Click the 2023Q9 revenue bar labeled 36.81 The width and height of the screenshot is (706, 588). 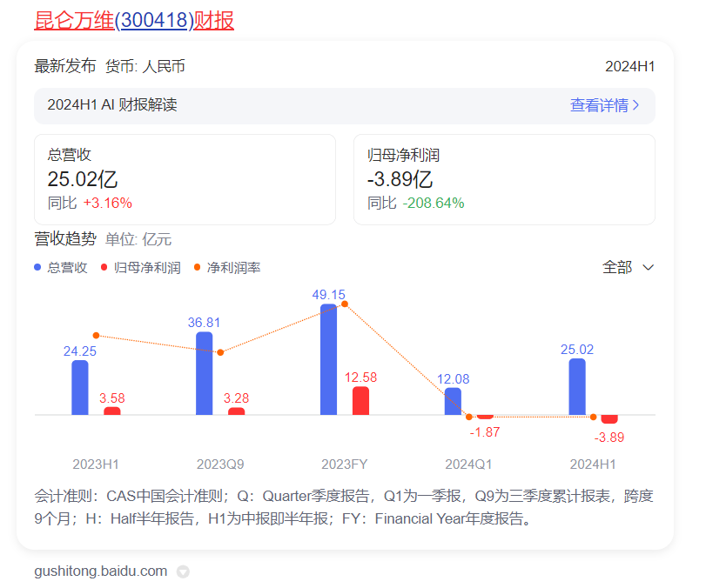[204, 373]
